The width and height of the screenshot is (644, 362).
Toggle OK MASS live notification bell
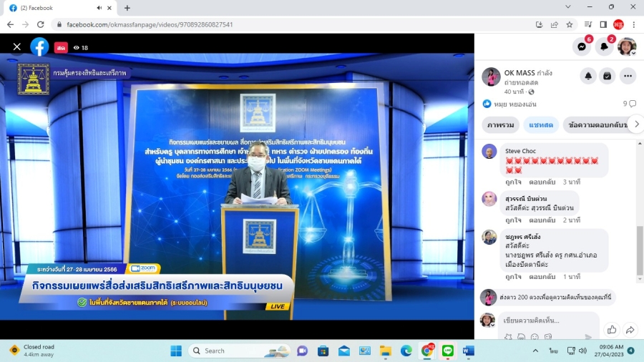click(x=588, y=76)
